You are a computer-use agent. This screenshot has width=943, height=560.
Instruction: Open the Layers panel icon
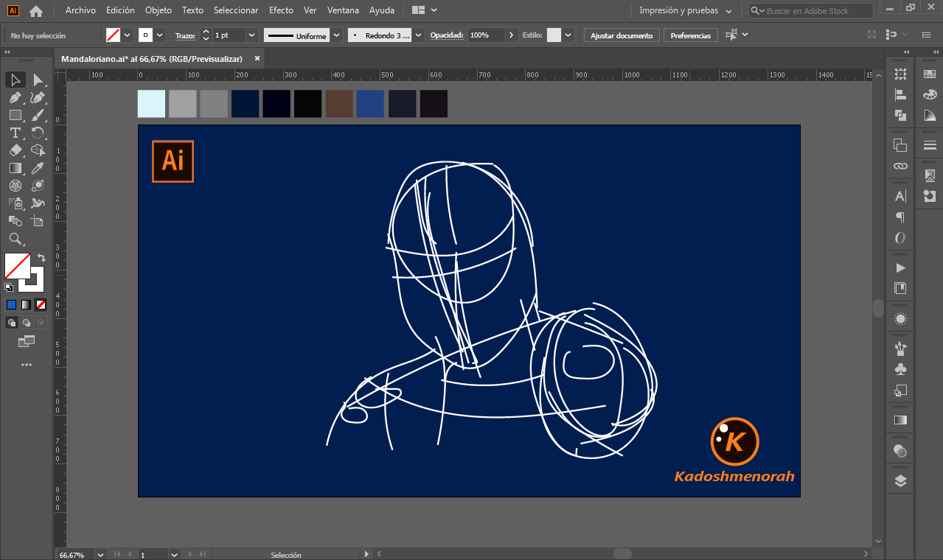[900, 481]
